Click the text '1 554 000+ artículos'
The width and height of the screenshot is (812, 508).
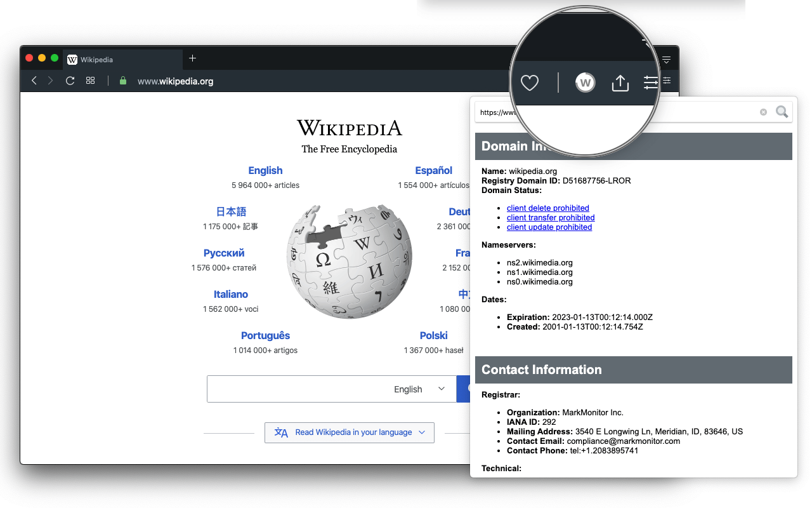tap(434, 185)
